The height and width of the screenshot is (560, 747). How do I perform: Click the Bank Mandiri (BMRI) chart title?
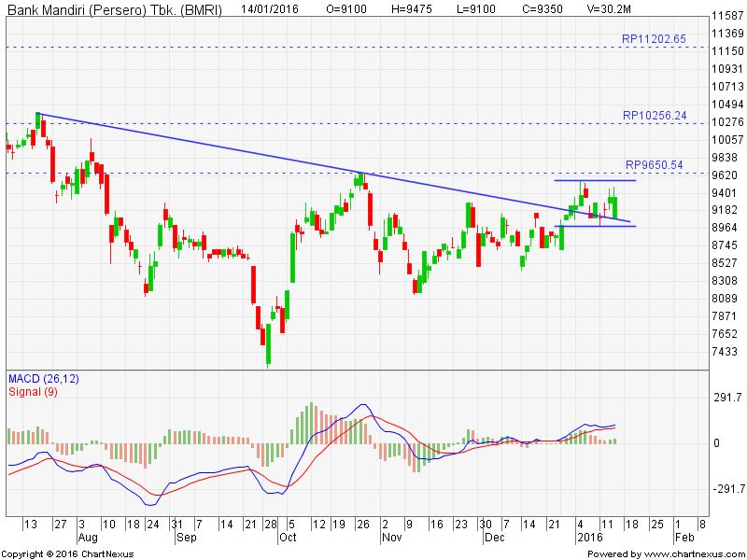coord(116,8)
